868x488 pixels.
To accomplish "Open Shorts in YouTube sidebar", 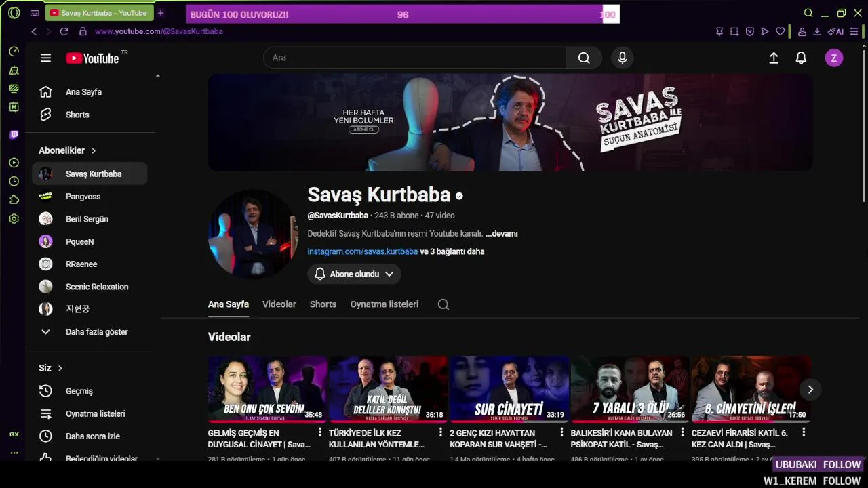I will click(x=90, y=115).
